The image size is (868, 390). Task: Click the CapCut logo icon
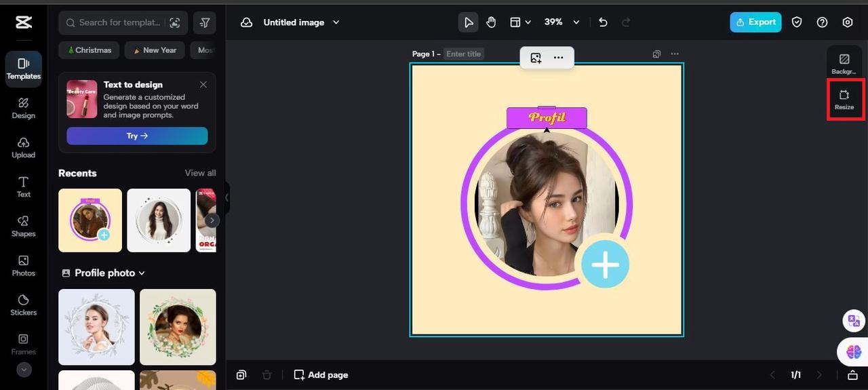click(24, 22)
